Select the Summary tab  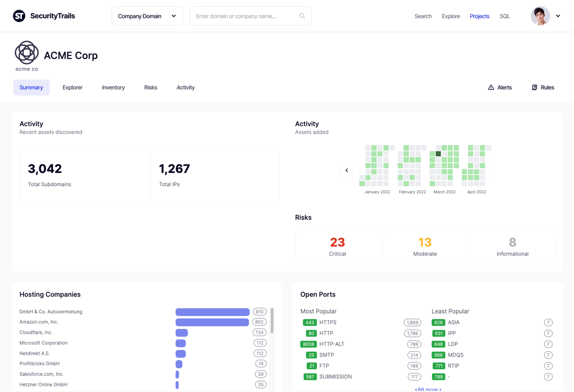click(32, 87)
